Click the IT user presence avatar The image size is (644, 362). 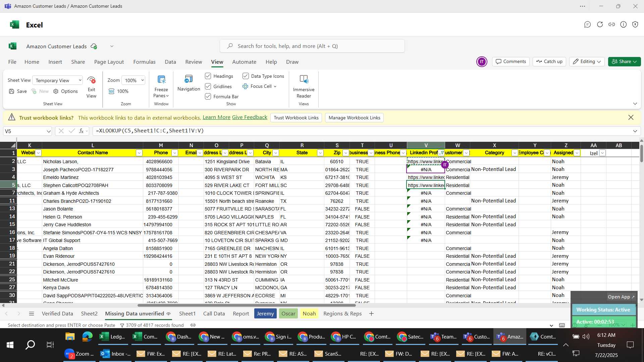(482, 62)
